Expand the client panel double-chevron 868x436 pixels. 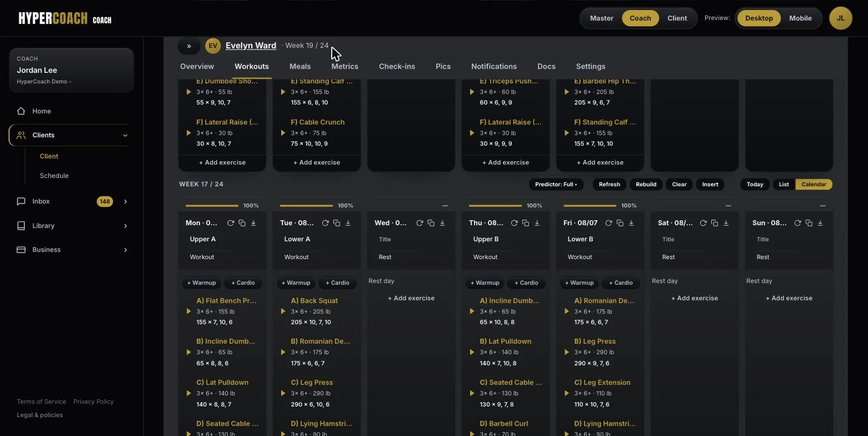pos(189,46)
